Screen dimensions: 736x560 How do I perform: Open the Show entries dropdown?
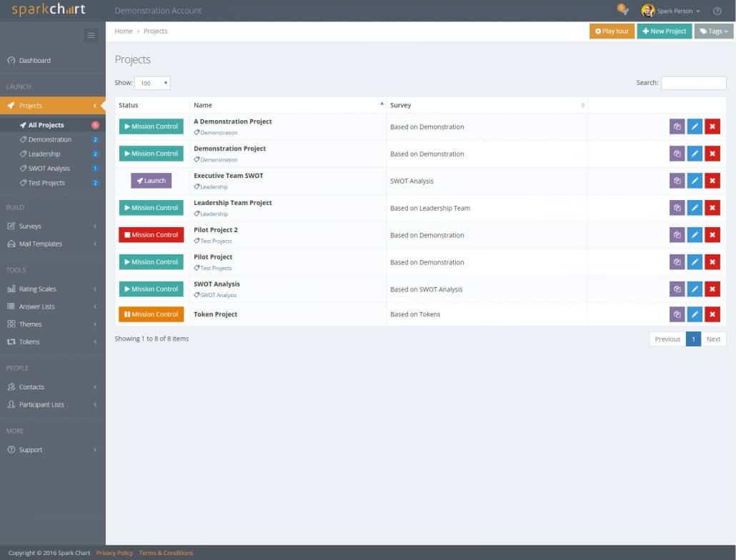(151, 82)
